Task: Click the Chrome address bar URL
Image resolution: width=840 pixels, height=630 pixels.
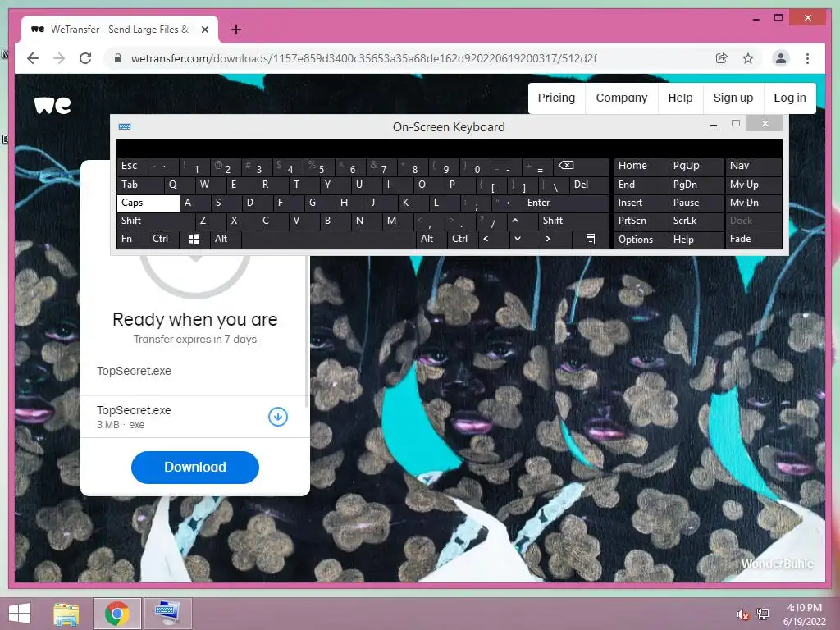Action: pos(363,58)
